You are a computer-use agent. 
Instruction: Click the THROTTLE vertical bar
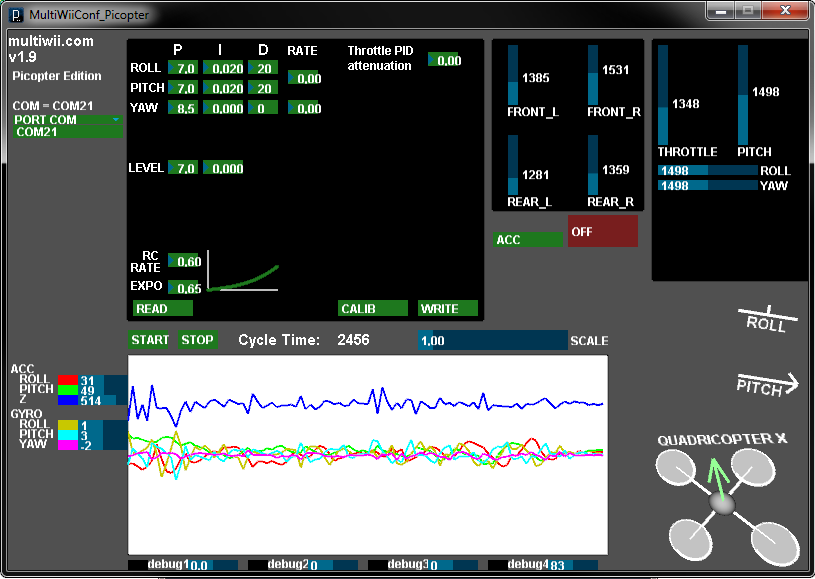[663, 95]
